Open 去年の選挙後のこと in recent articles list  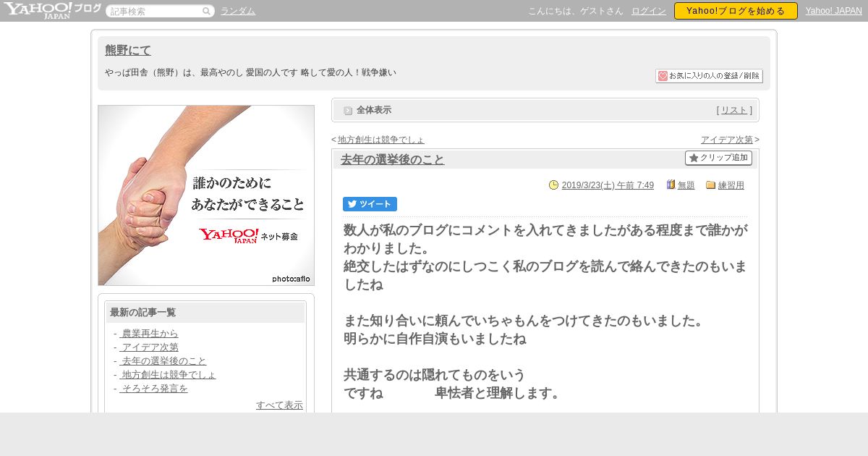coord(163,361)
